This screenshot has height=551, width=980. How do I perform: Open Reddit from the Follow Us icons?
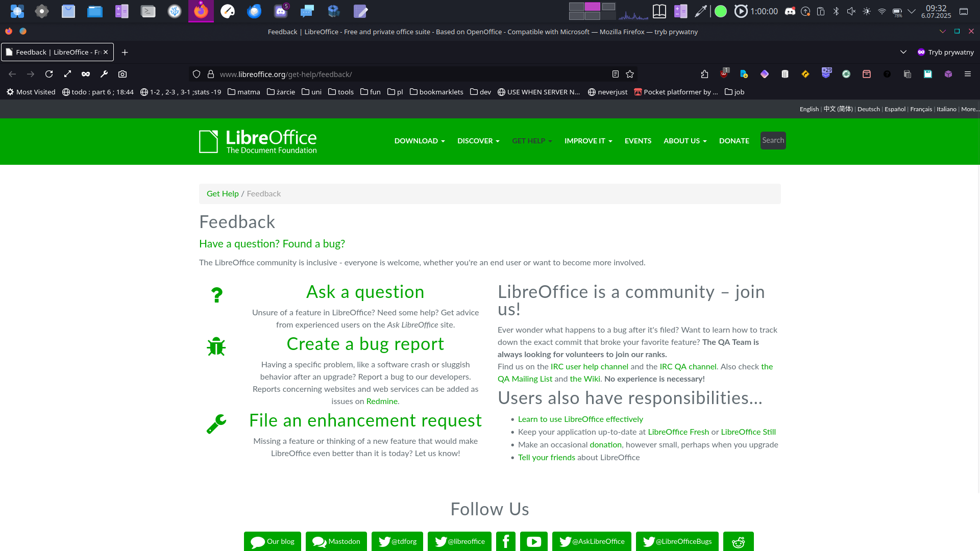click(x=739, y=541)
